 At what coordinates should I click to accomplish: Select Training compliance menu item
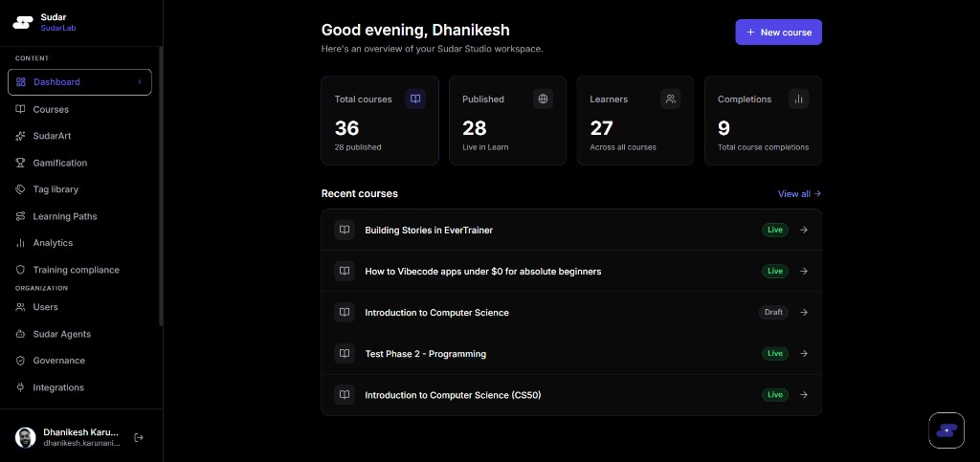point(79,270)
